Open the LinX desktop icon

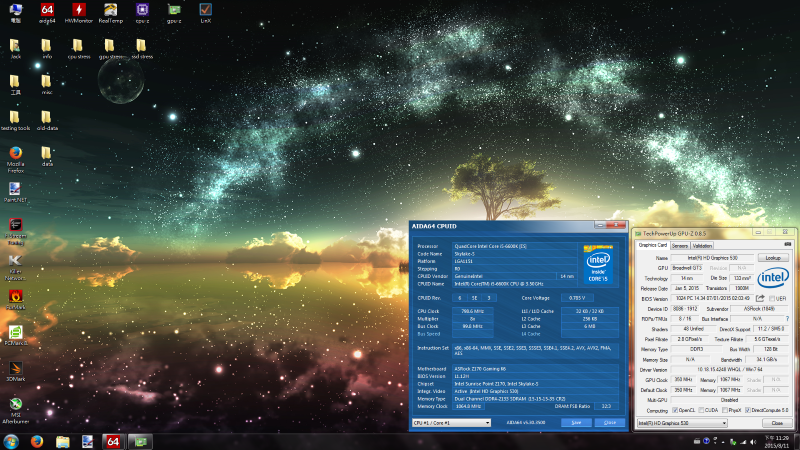click(205, 11)
